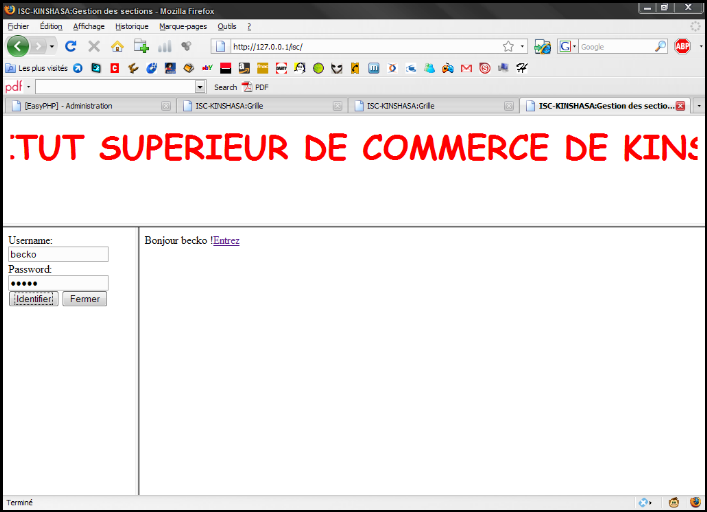
Task: Click the bar chart statistics toolbar icon
Action: [x=165, y=46]
